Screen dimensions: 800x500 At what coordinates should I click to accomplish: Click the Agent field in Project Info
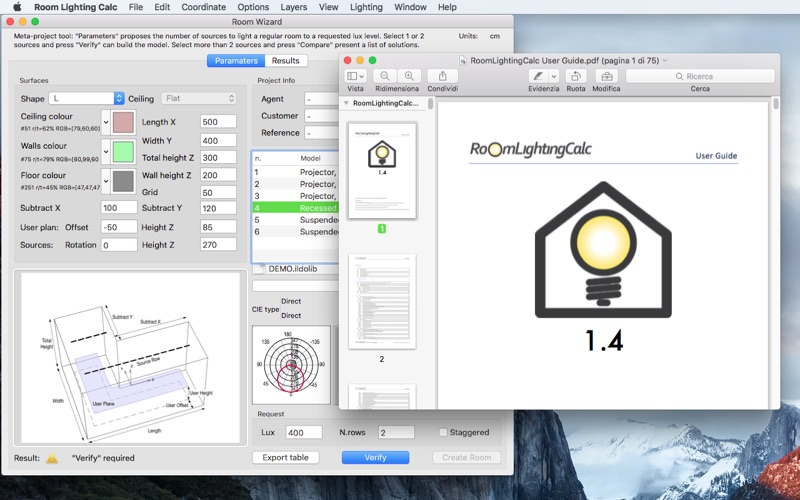click(321, 98)
